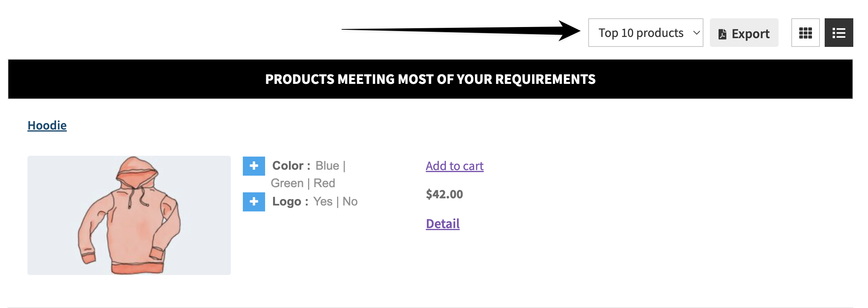Viewport: 868px width, 308px height.
Task: Select the Green color value
Action: [287, 183]
